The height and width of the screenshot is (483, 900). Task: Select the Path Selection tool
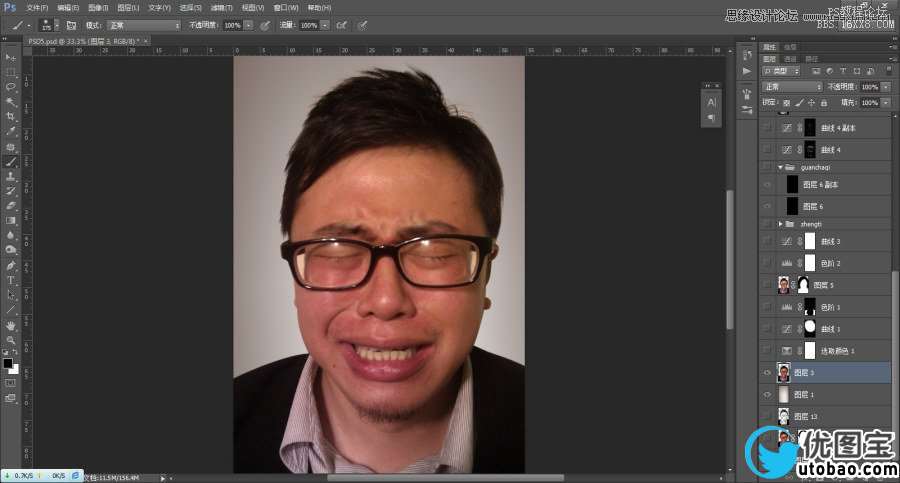(x=10, y=295)
